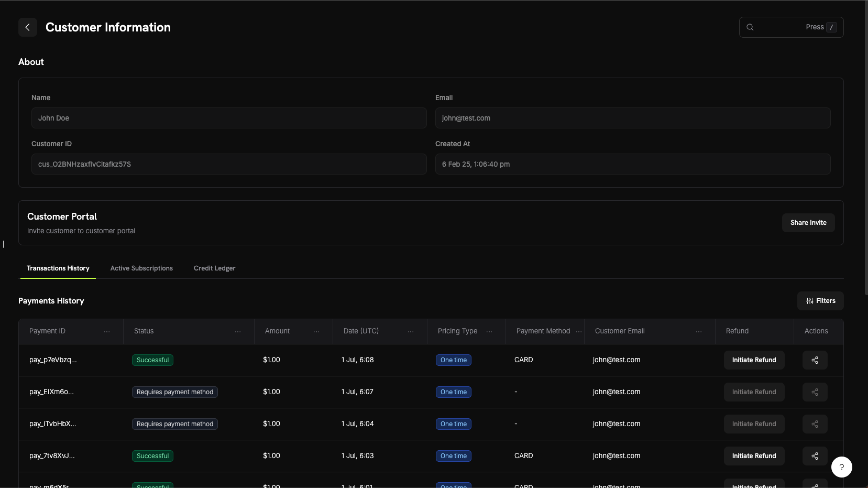This screenshot has width=868, height=488.
Task: Click the share icon on pay_ITvHbX row
Action: click(x=815, y=424)
